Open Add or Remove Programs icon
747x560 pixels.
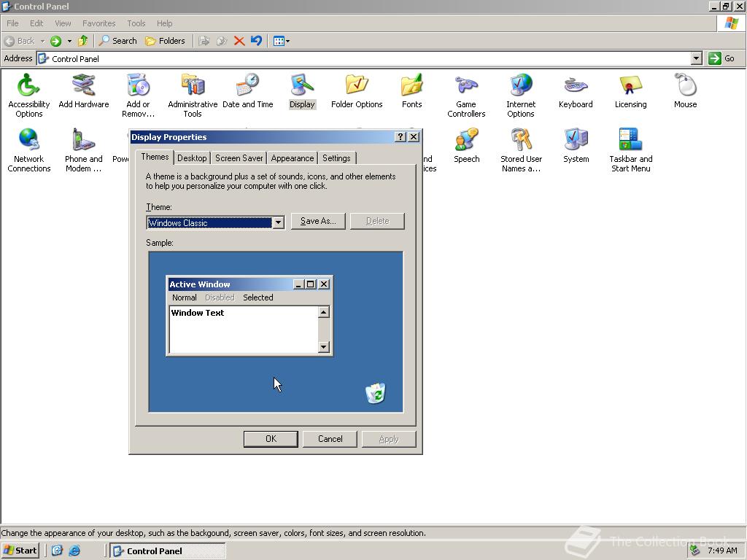tap(138, 95)
